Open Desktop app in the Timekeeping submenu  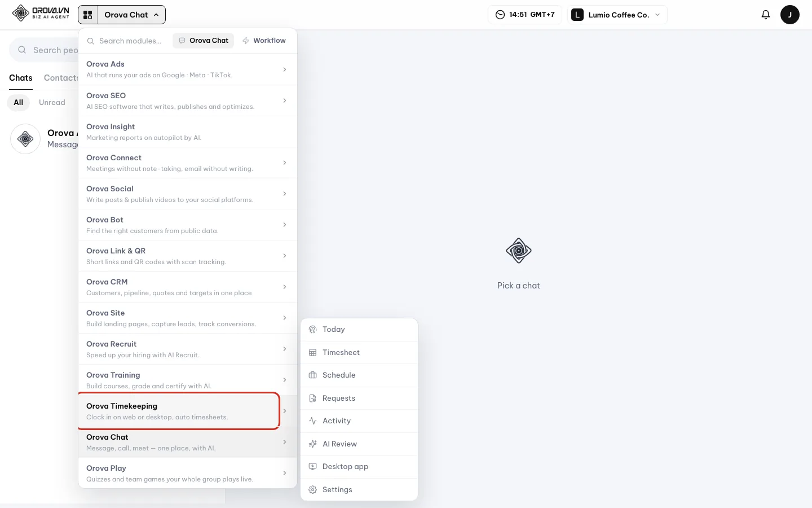[x=359, y=467]
